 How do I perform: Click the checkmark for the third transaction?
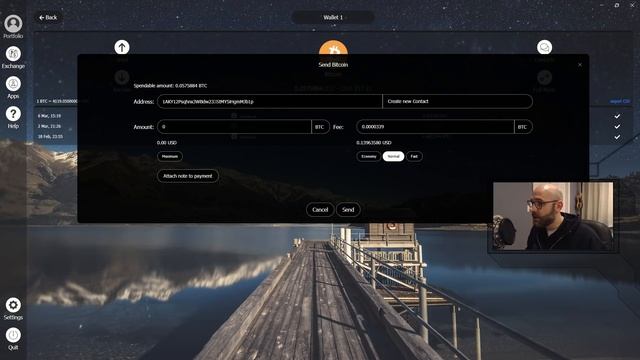pos(617,137)
